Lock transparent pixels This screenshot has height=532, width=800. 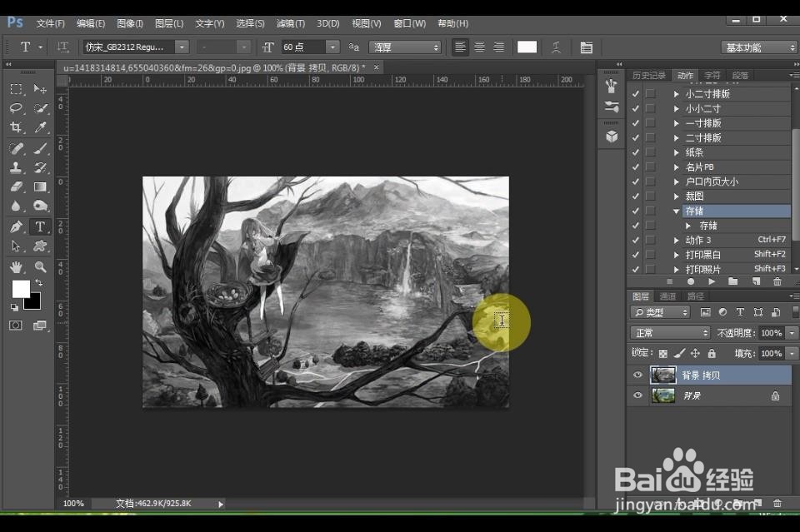click(662, 353)
